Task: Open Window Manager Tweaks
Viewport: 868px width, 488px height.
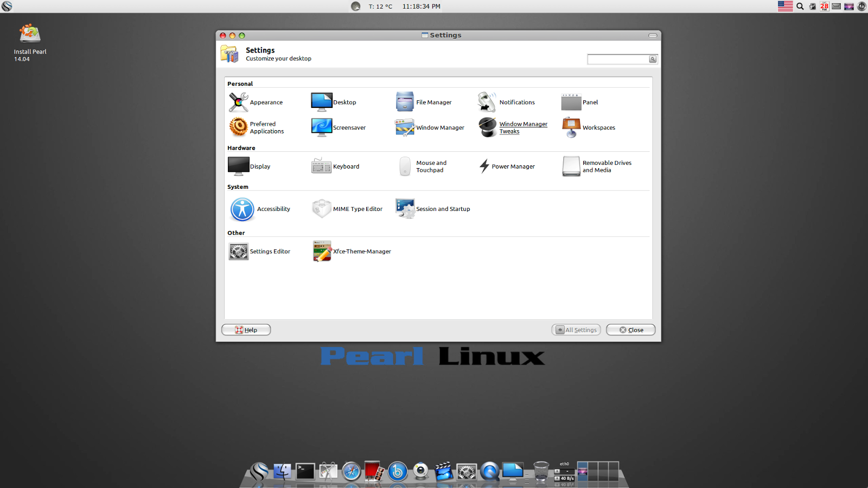Action: [513, 127]
